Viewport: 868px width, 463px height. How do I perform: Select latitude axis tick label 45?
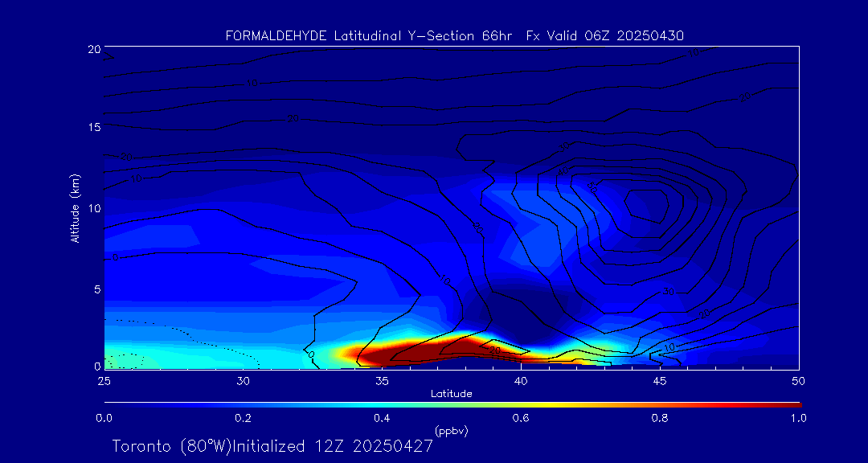click(660, 381)
